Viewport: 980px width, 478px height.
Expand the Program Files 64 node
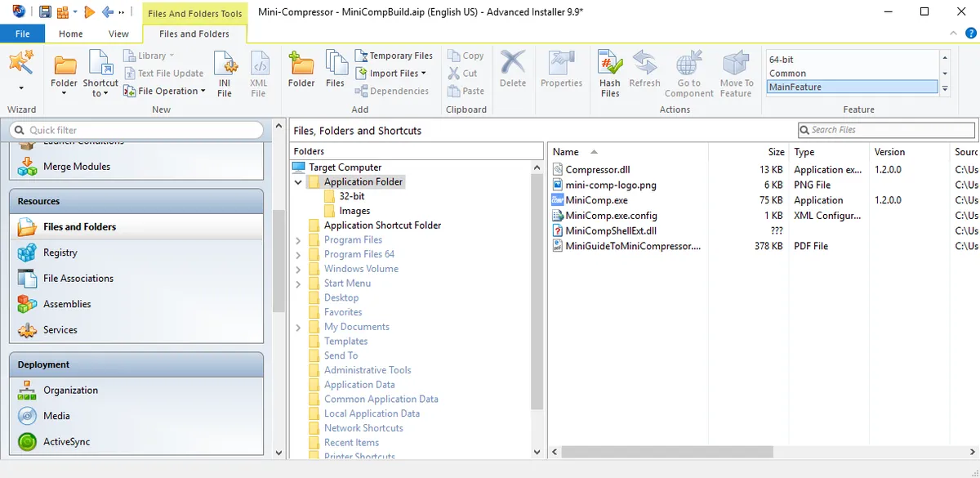click(x=299, y=254)
